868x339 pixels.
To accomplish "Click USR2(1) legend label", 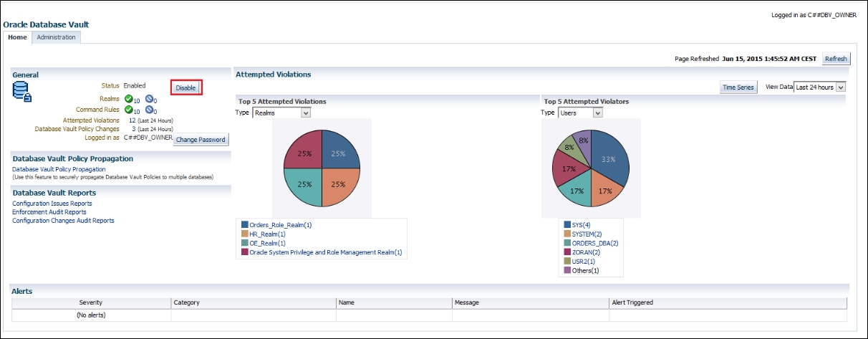I will (584, 262).
